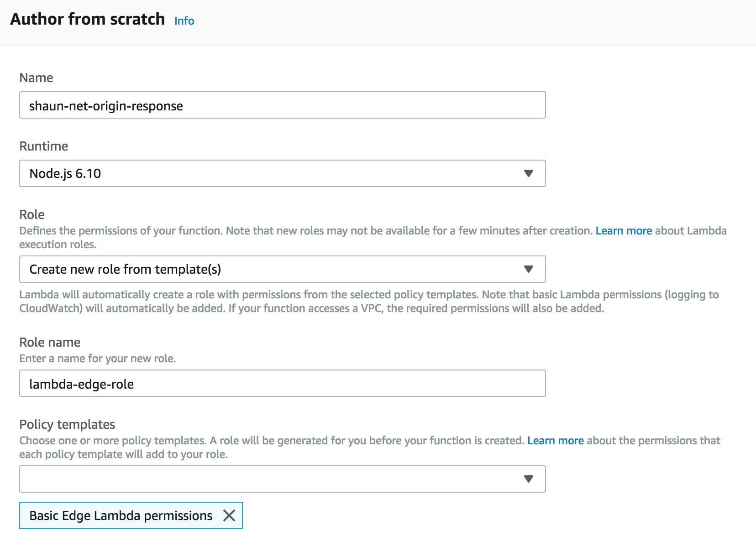Click the Runtime dropdown arrow icon
Screen dimensions: 756x541
click(528, 173)
